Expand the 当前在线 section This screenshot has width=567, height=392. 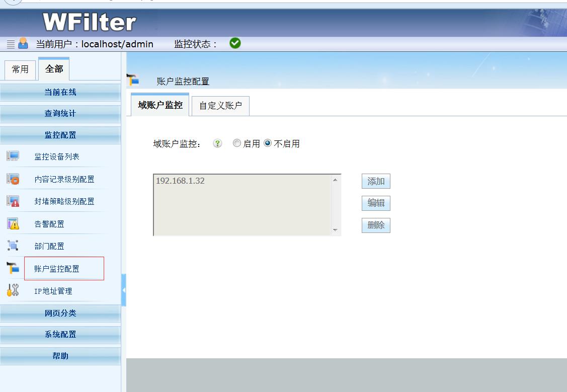tap(60, 93)
